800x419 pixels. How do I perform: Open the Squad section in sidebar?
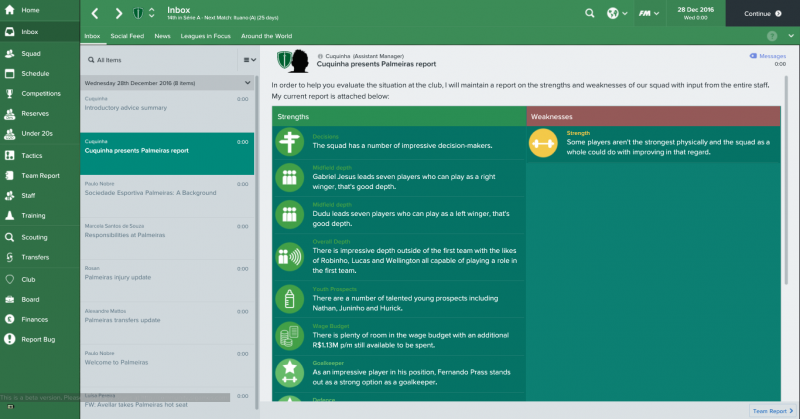(x=30, y=53)
